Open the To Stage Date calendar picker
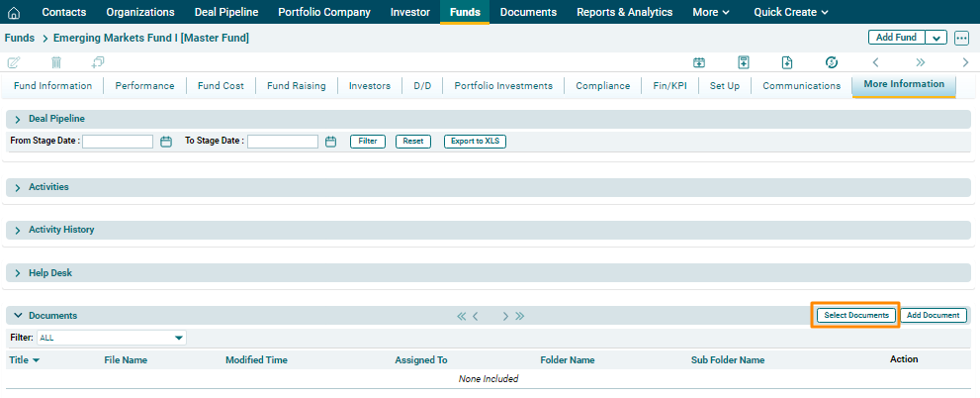The height and width of the screenshot is (398, 980). point(331,142)
